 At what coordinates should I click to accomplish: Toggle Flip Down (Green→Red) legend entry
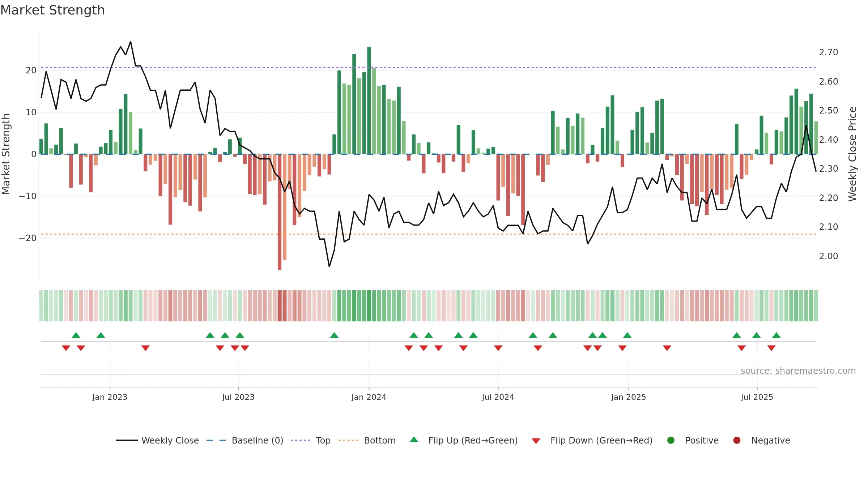[x=592, y=440]
